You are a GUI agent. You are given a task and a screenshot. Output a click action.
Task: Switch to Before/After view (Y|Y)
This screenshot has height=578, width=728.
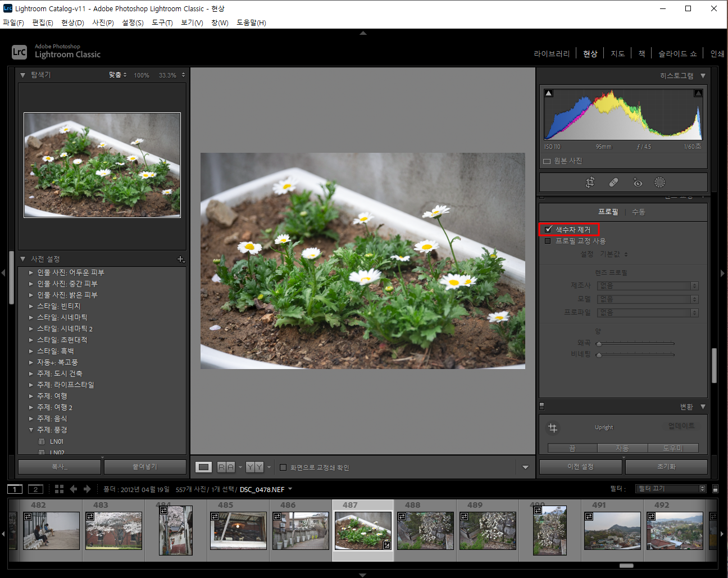pos(255,467)
